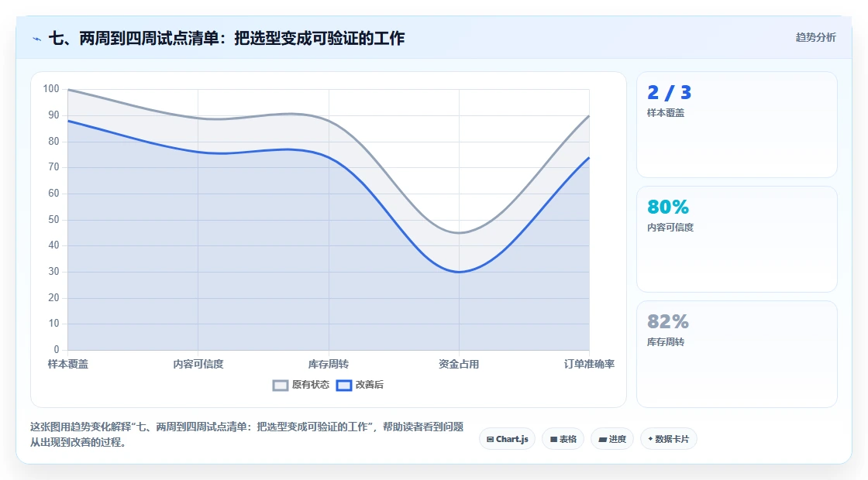Click the 样本覆盖 x-axis label
Image resolution: width=868 pixels, height=480 pixels.
68,364
